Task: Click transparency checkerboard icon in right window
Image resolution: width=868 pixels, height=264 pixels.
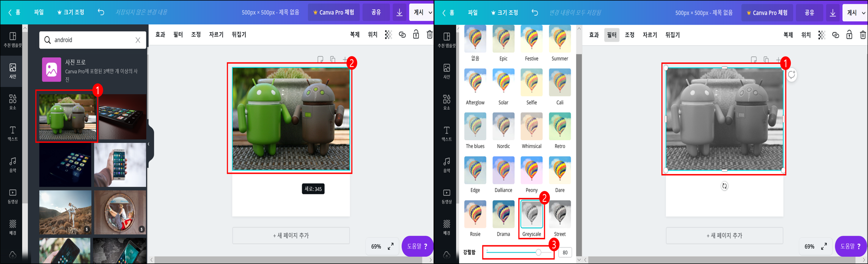Action: (821, 35)
